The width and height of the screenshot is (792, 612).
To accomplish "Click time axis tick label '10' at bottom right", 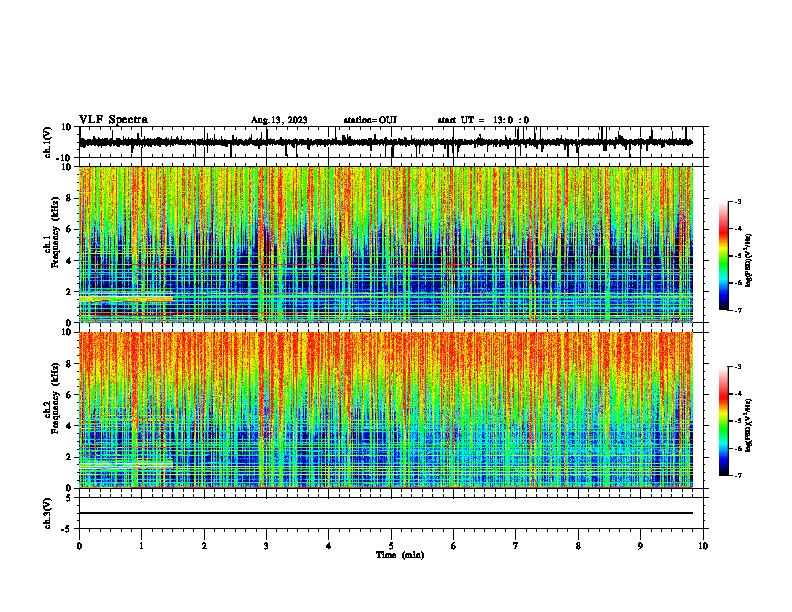I will (x=703, y=546).
